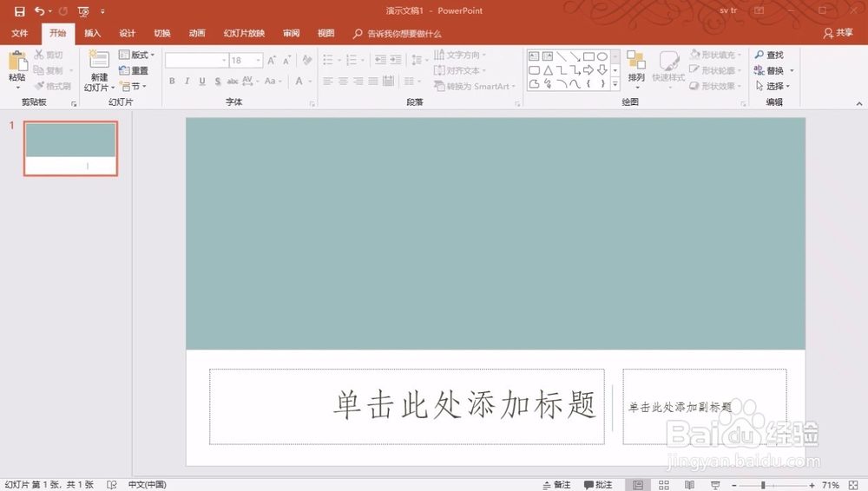Select slide 1 thumbnail in panel
Image resolution: width=868 pixels, height=491 pixels.
coord(71,148)
